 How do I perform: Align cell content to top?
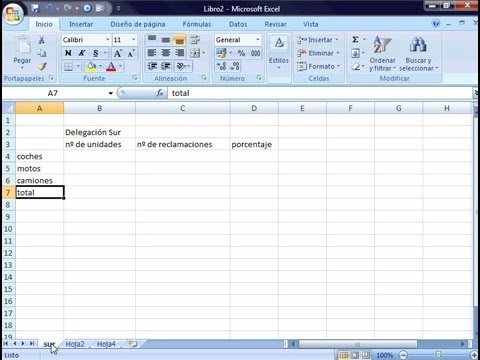coord(152,40)
